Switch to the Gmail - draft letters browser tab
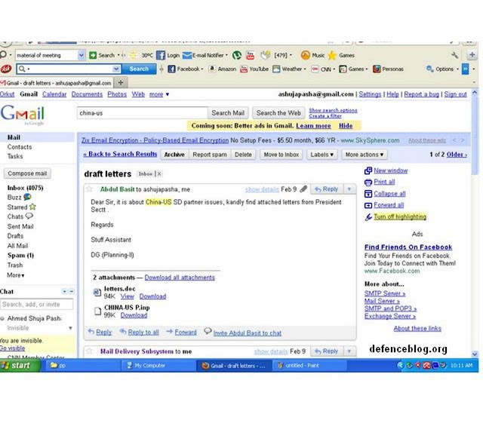483x448 pixels. (x=57, y=83)
